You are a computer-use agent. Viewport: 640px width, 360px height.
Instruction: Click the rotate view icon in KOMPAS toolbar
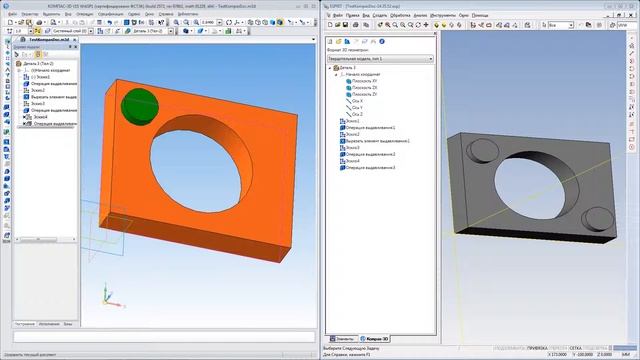[229, 22]
